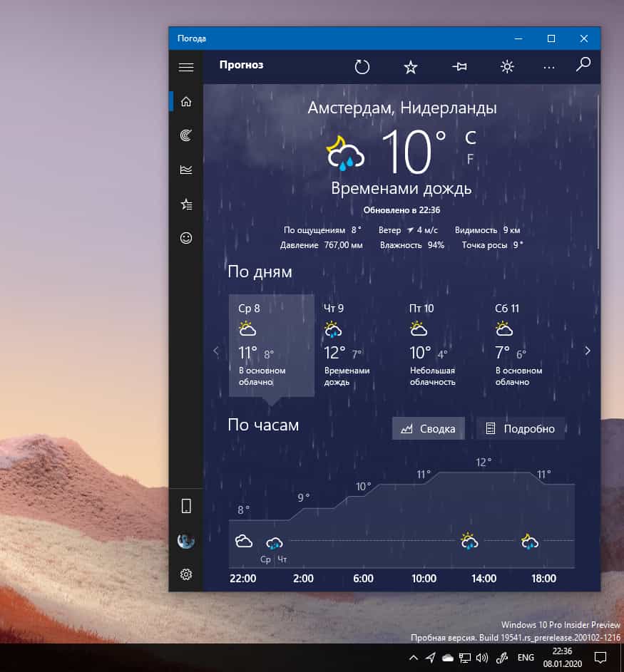624x672 pixels.
Task: Open the taskbar clock 22:36 08.01.2020
Action: (562, 658)
